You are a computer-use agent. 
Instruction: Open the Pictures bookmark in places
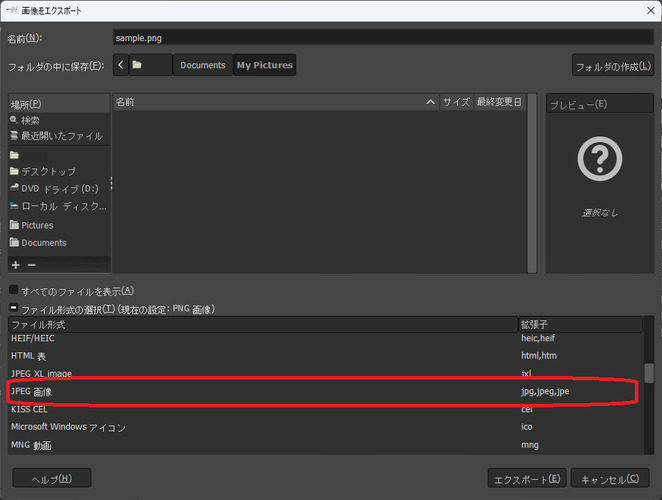[59, 225]
